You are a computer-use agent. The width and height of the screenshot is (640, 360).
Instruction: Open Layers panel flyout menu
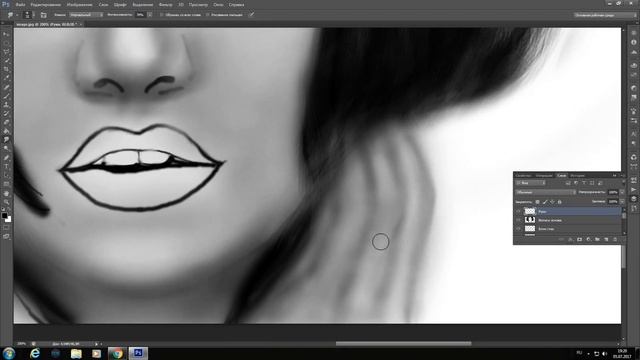tap(623, 176)
